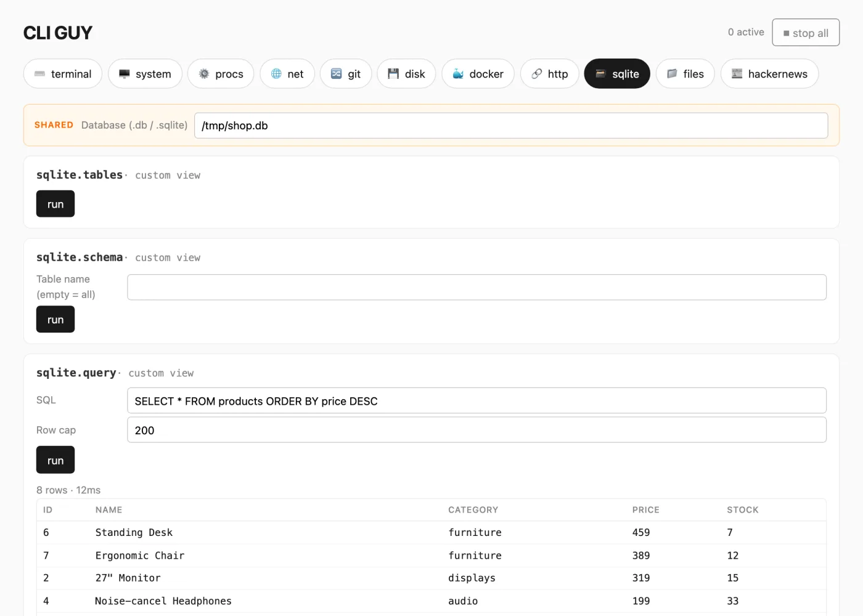Click the CATEGORY column header

tap(473, 510)
